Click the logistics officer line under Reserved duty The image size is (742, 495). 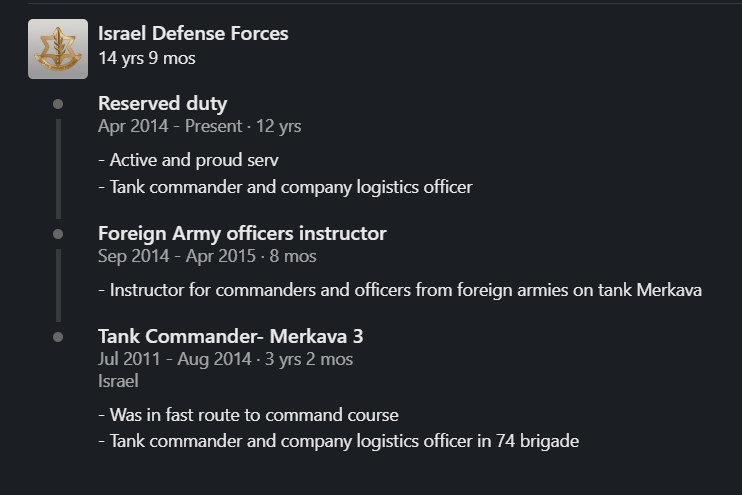click(285, 187)
